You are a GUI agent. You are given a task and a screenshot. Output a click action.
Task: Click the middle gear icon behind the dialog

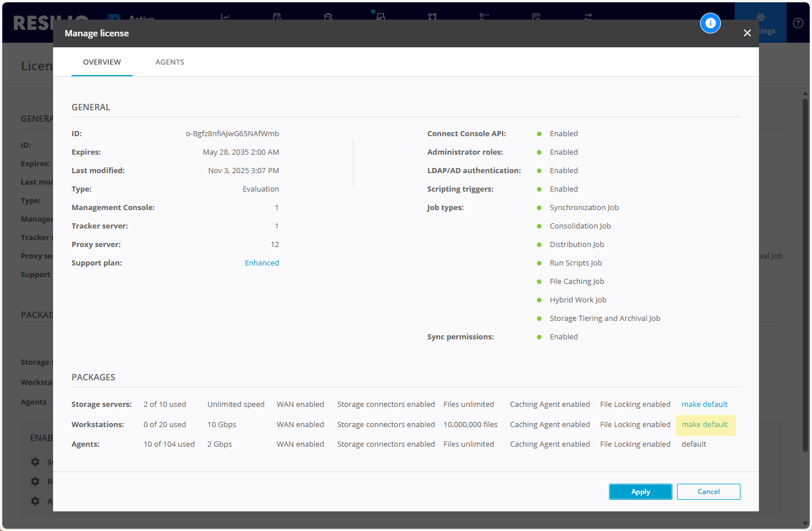[35, 481]
